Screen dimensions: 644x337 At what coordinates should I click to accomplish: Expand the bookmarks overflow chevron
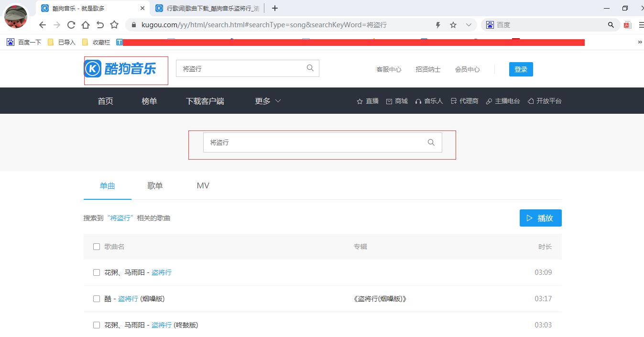click(x=640, y=42)
